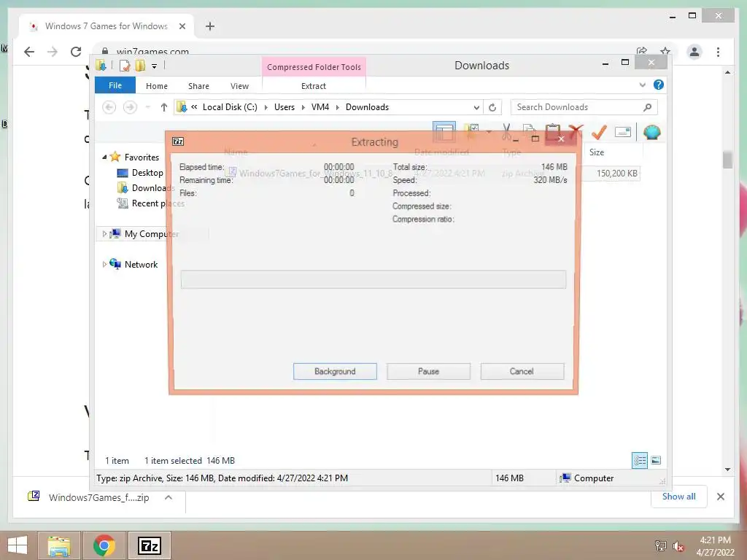Image resolution: width=747 pixels, height=560 pixels.
Task: Select Network in navigation pane
Action: (141, 265)
